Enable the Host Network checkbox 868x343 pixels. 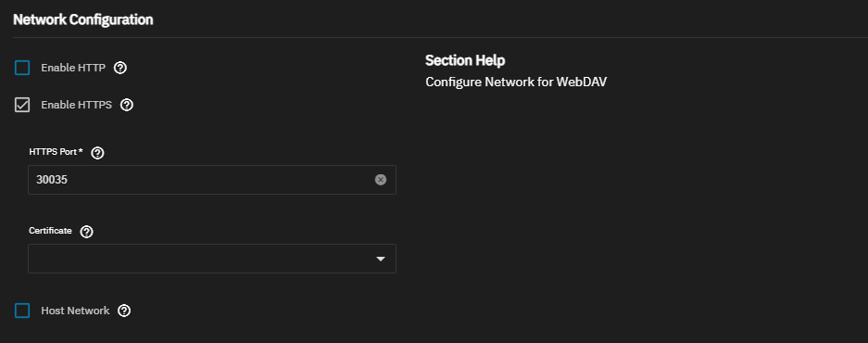click(x=22, y=311)
